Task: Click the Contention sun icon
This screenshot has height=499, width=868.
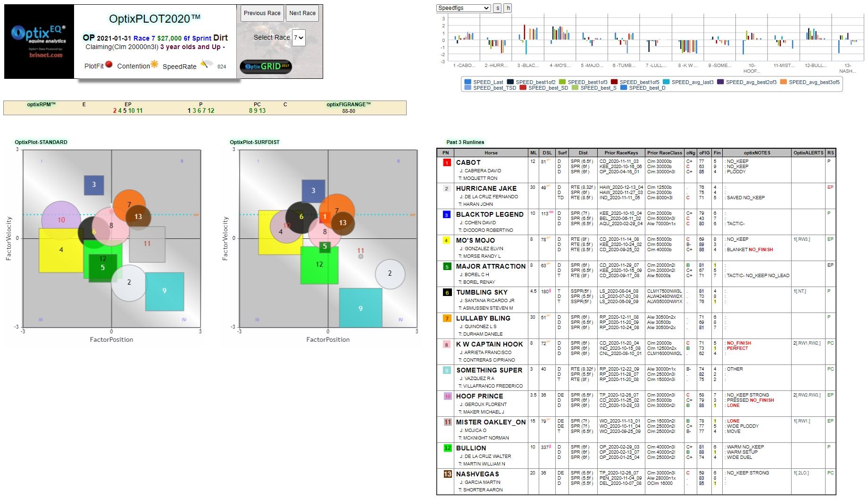Action: [x=154, y=65]
